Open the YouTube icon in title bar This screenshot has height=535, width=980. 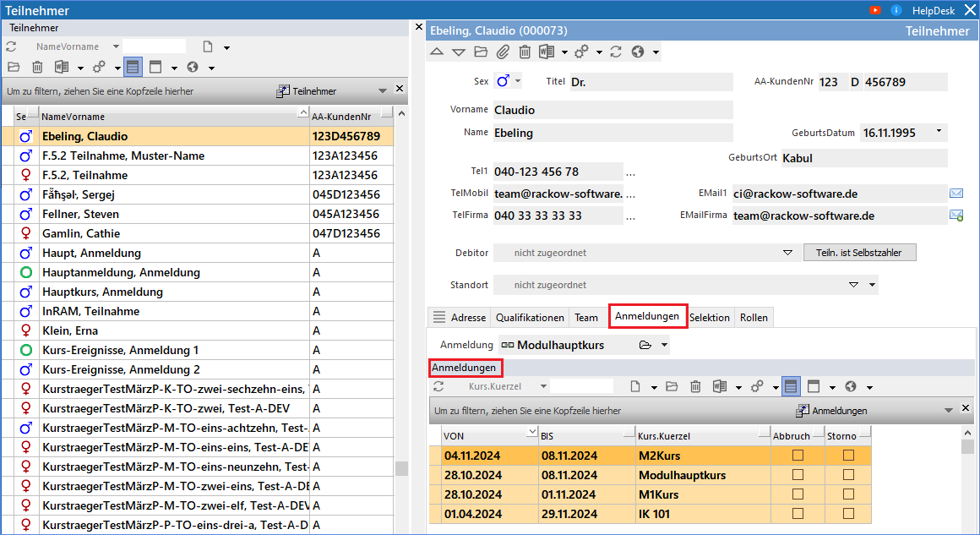click(x=875, y=10)
